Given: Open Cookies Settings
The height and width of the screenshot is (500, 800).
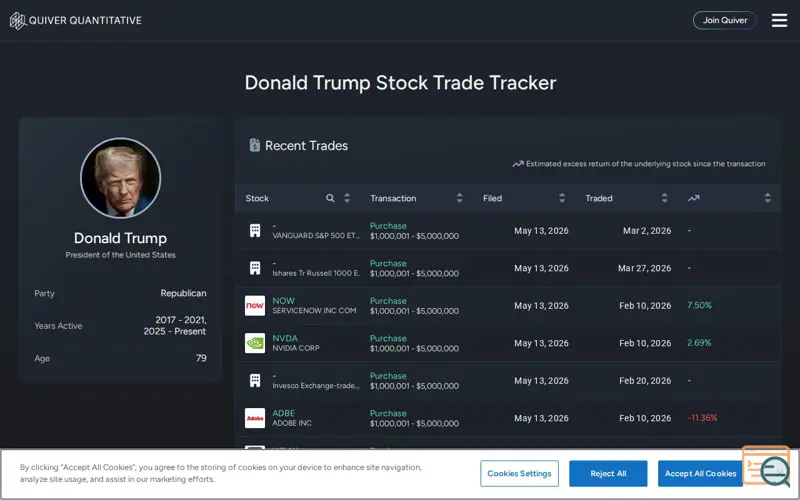Looking at the screenshot, I should [519, 473].
